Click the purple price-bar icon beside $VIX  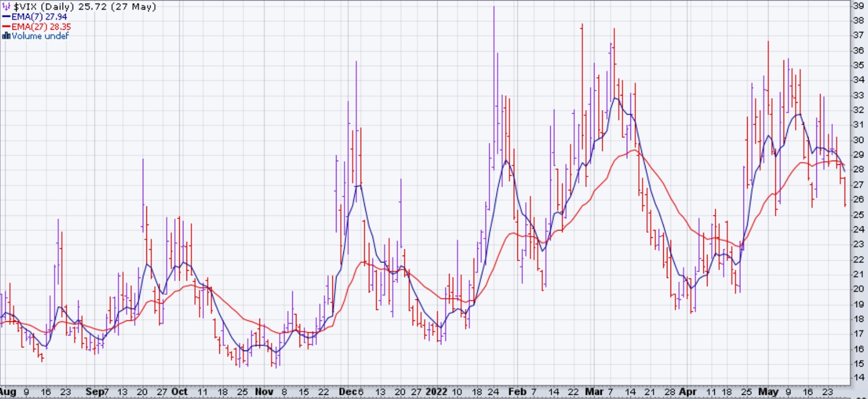[6, 7]
